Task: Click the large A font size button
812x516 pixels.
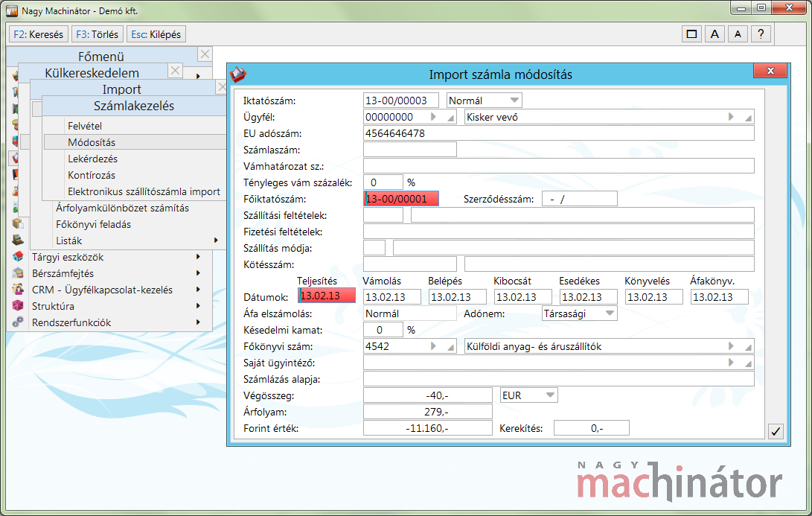Action: 715,34
